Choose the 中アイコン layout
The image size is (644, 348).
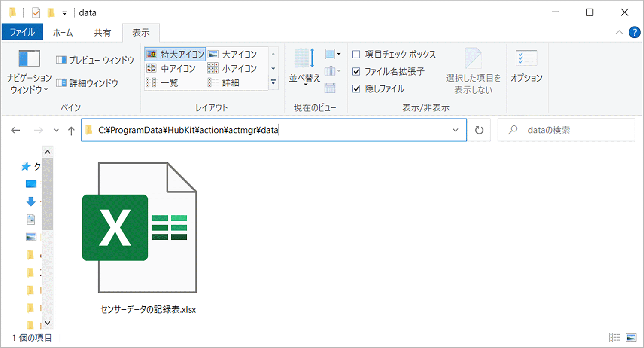point(171,68)
